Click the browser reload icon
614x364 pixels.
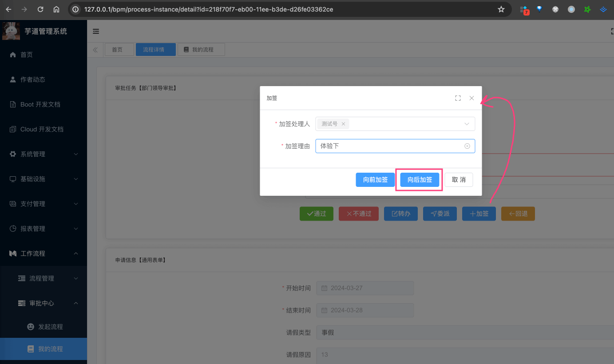(40, 9)
